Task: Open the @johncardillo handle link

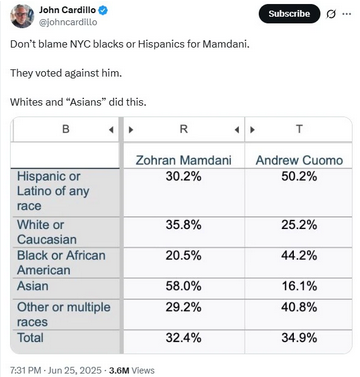Action: coord(68,22)
